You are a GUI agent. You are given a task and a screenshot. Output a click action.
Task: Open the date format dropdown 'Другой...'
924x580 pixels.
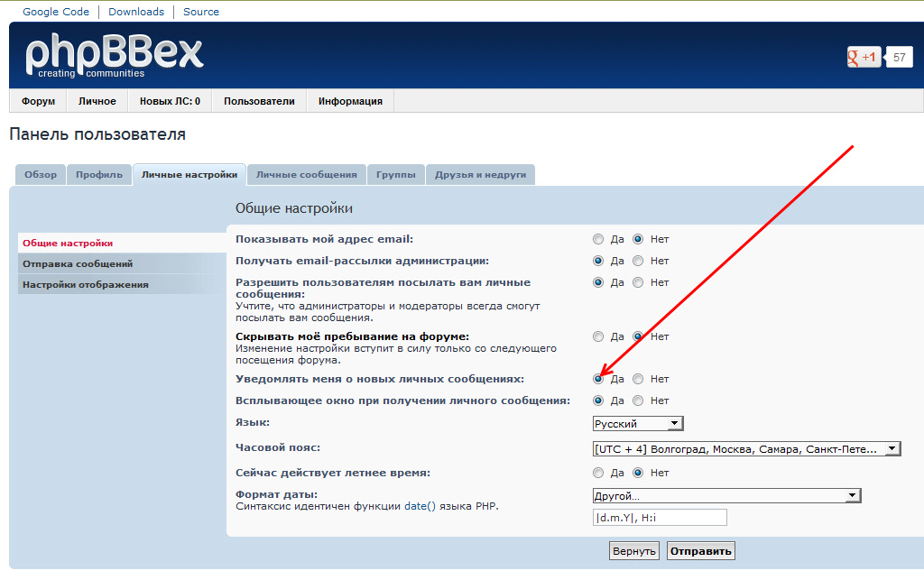[725, 496]
